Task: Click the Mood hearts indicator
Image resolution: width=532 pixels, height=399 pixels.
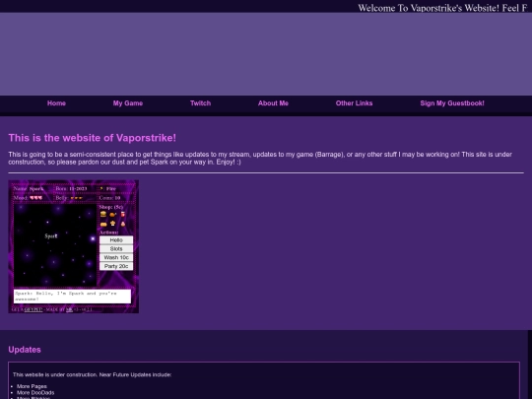Action: pyautogui.click(x=35, y=197)
